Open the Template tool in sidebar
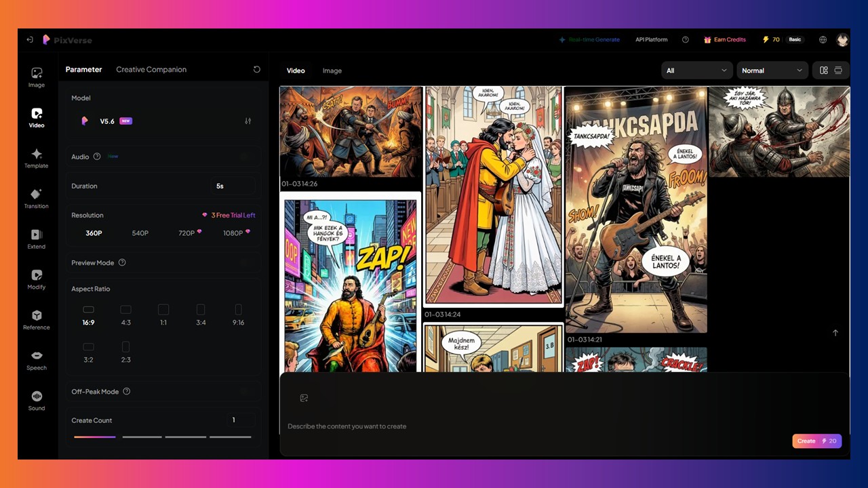Screen dimensions: 868x488 click(x=37, y=159)
